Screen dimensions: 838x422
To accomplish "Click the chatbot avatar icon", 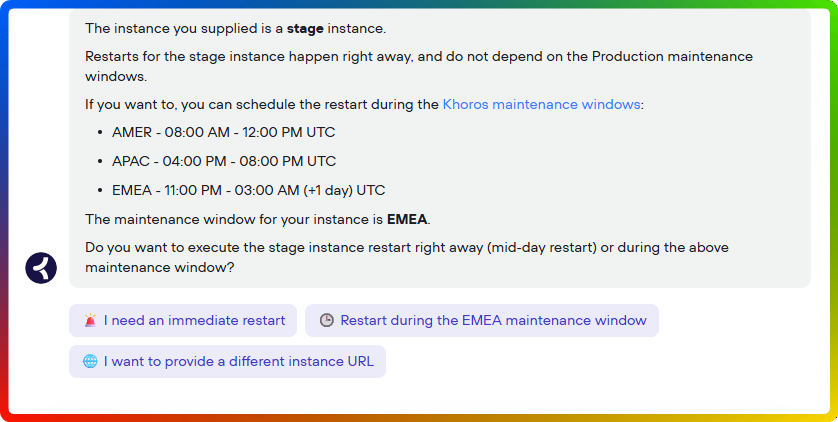I will tap(41, 267).
